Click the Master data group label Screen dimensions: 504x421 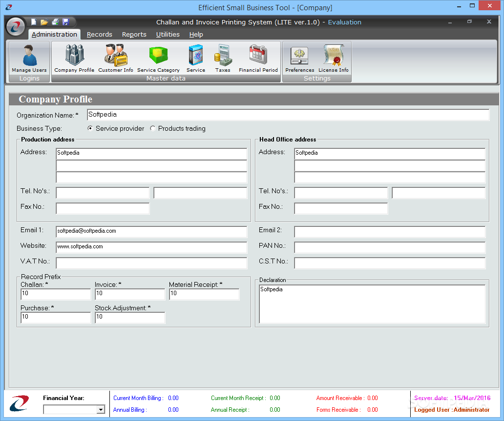pyautogui.click(x=166, y=79)
